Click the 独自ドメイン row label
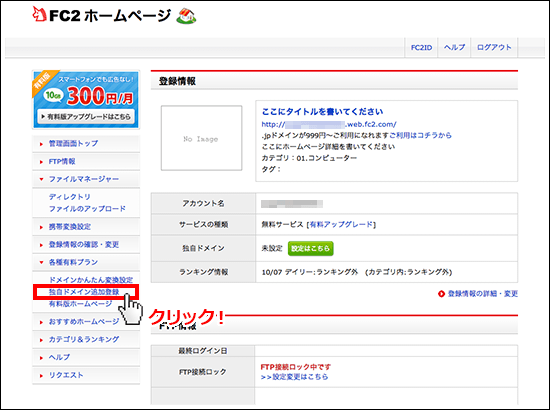 coord(203,248)
